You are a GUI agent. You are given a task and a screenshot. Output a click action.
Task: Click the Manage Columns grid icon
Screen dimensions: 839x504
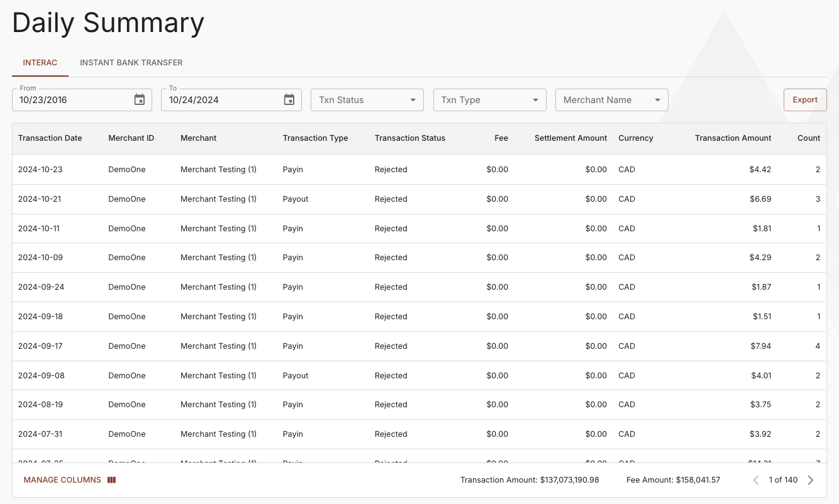click(111, 479)
